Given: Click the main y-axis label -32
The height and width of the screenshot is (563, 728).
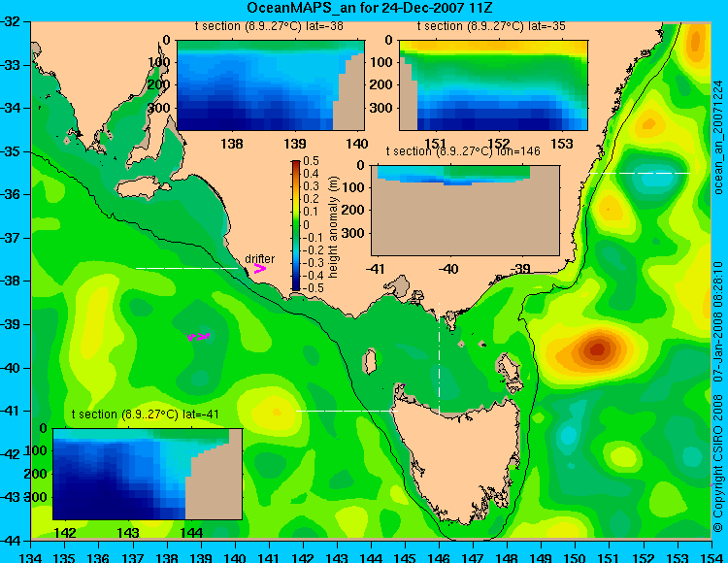Looking at the screenshot, I should point(10,21).
